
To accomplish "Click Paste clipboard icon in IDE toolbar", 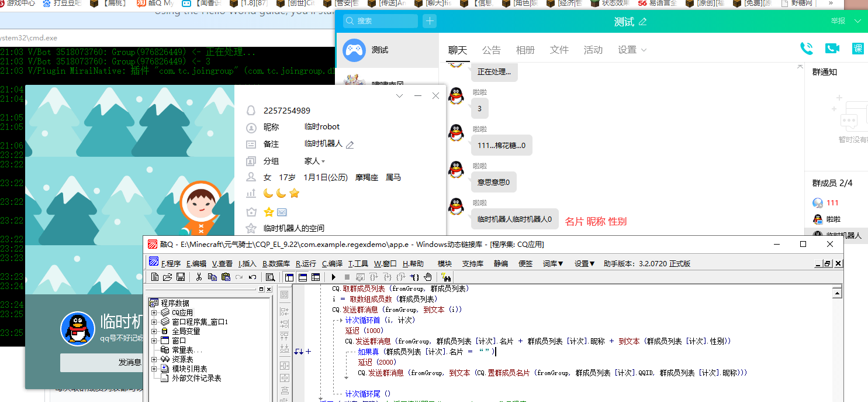I will (226, 277).
